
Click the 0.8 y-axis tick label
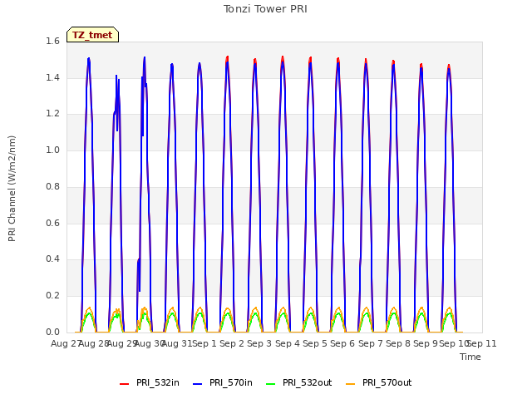[52, 186]
